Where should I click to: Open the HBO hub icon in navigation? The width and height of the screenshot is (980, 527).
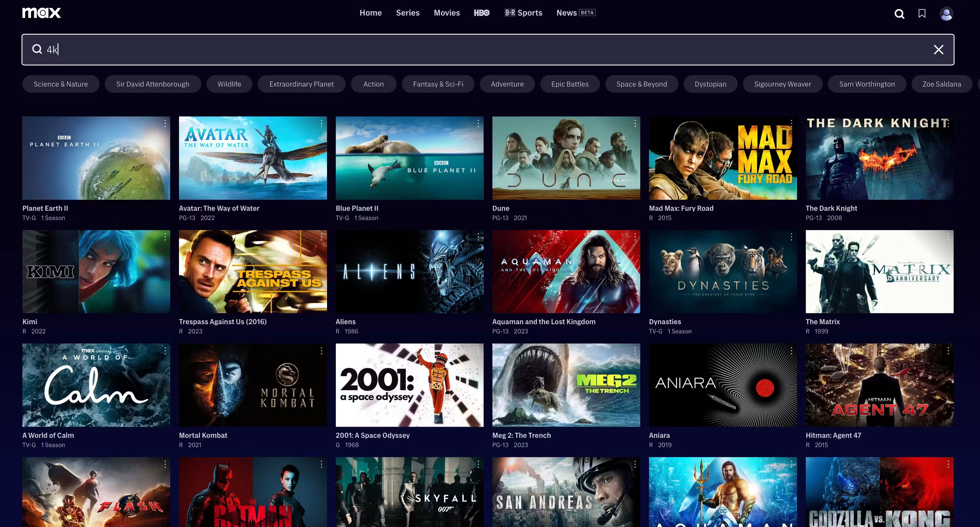482,12
